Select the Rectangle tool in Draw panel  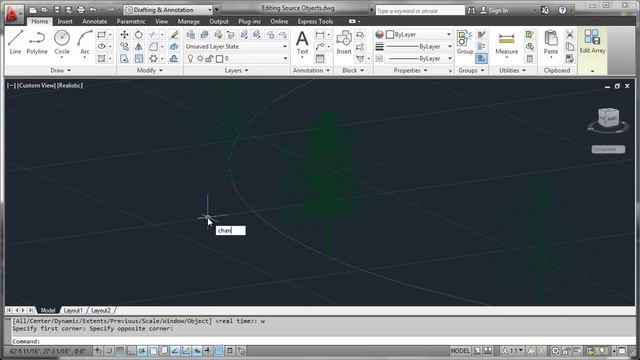(101, 35)
